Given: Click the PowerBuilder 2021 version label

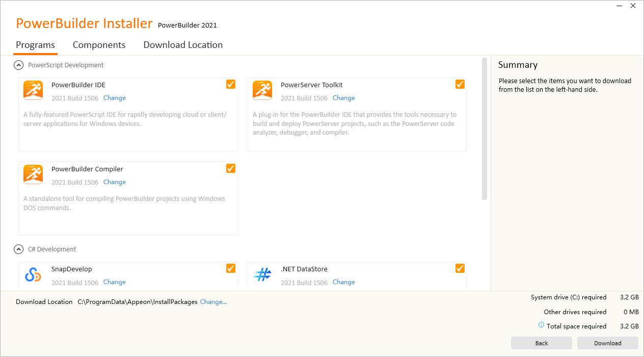Looking at the screenshot, I should (x=187, y=25).
